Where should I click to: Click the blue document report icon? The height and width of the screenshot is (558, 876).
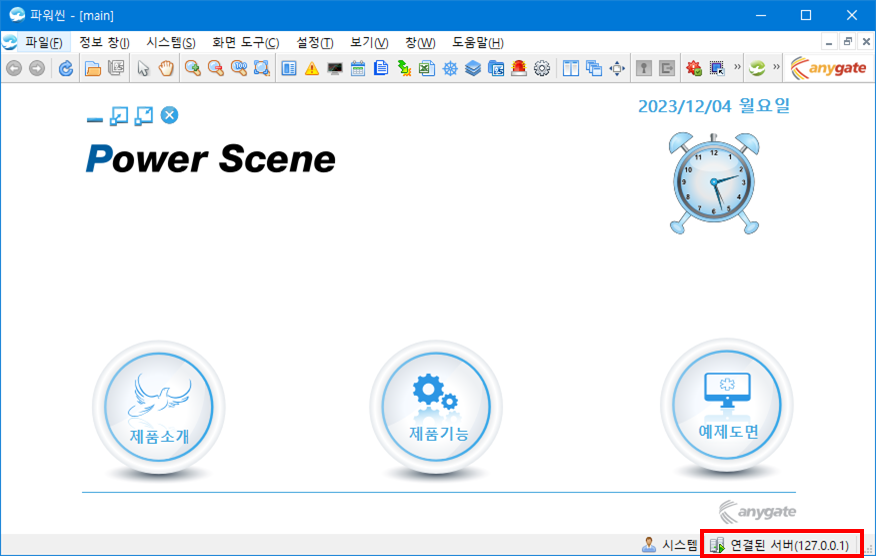point(381,68)
